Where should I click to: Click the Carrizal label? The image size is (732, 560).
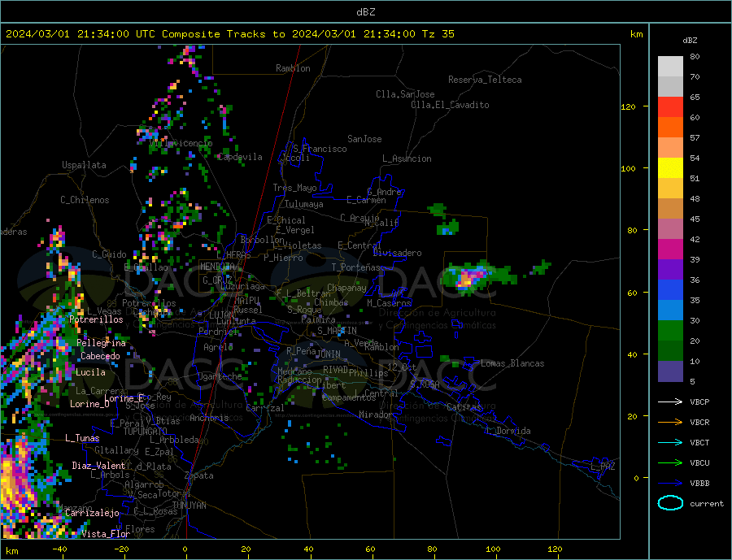coord(265,409)
